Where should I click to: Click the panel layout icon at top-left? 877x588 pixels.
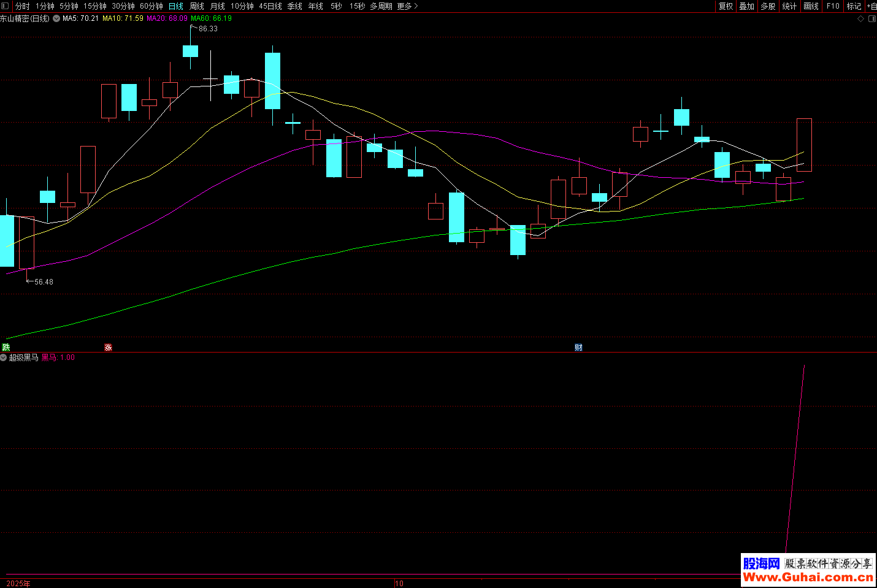click(6, 6)
